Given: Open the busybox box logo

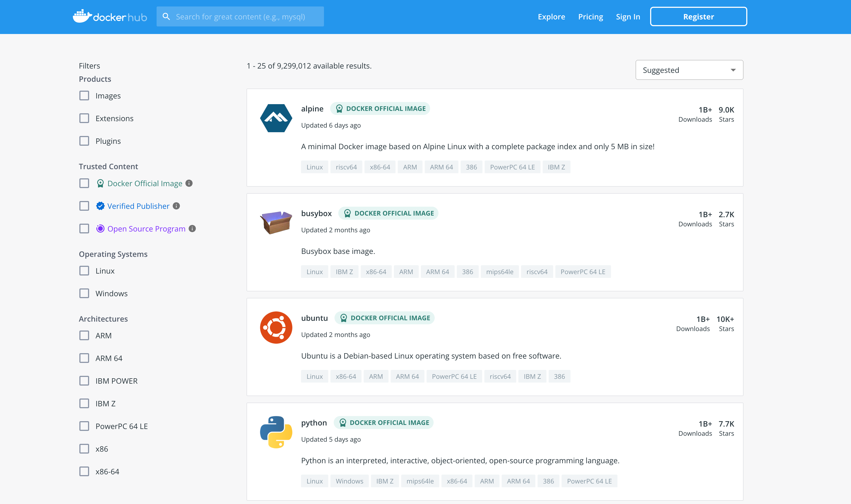Looking at the screenshot, I should click(276, 222).
